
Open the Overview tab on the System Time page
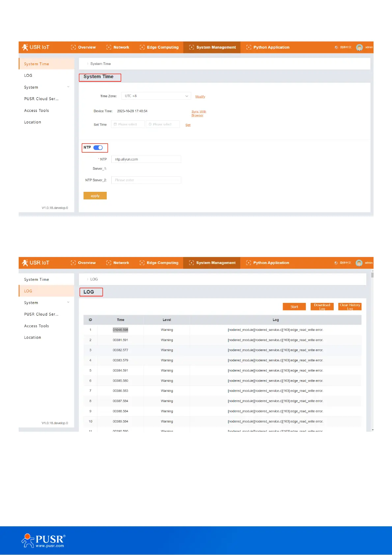(83, 47)
